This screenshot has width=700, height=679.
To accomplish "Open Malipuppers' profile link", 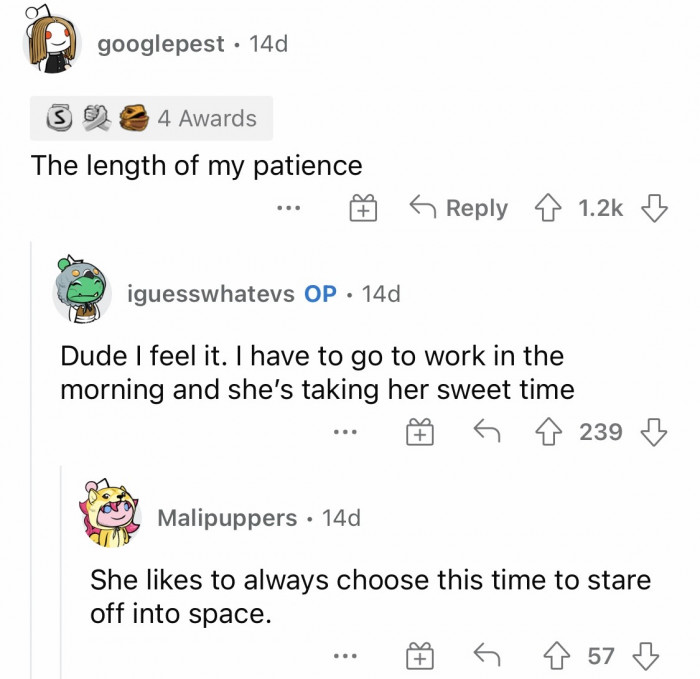I will (x=227, y=518).
